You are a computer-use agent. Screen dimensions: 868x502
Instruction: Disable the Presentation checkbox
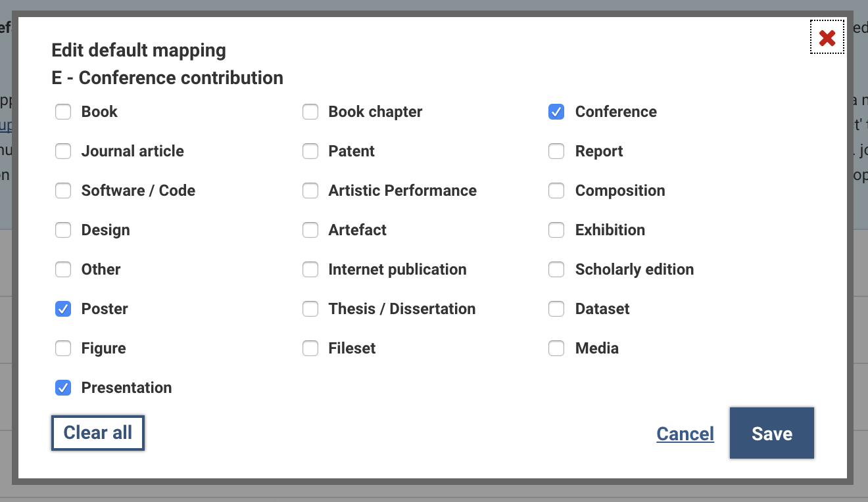tap(63, 388)
